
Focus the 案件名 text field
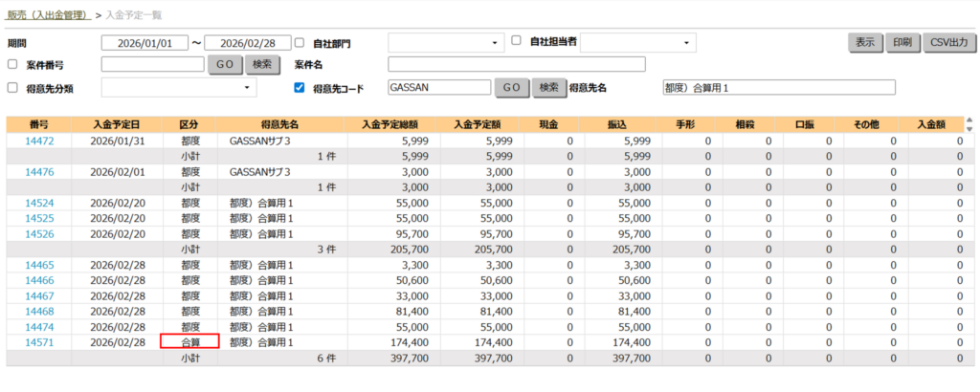[x=516, y=64]
